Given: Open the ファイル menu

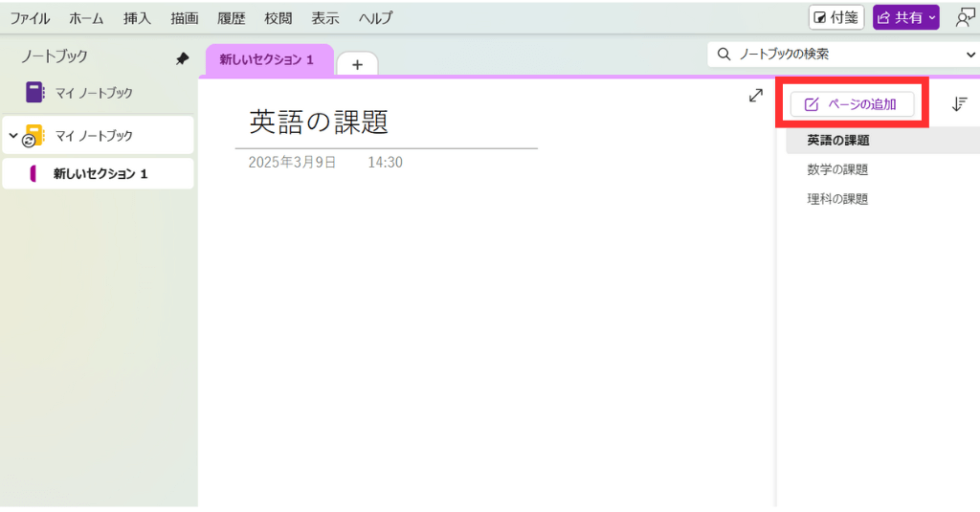Looking at the screenshot, I should (30, 18).
